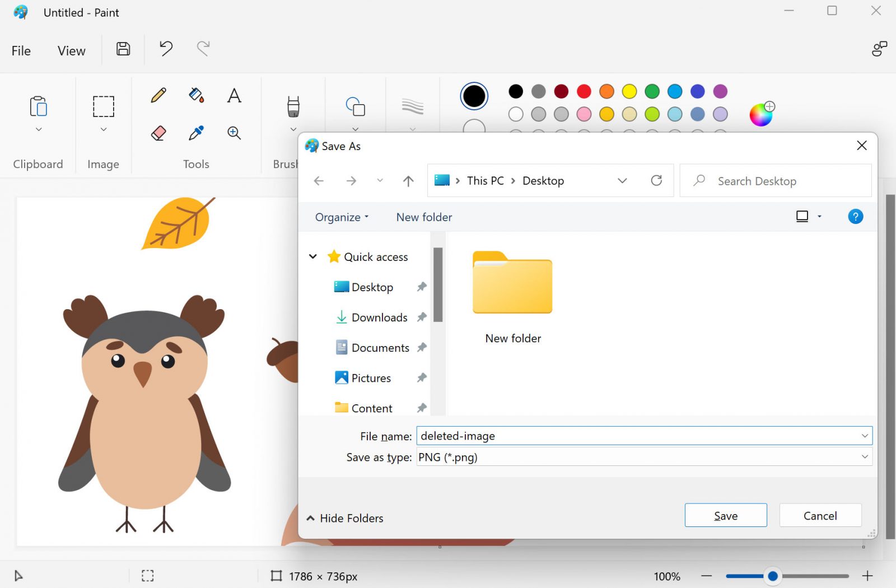Screen dimensions: 896x588
Task: Select the Pencil tool
Action: pos(158,95)
